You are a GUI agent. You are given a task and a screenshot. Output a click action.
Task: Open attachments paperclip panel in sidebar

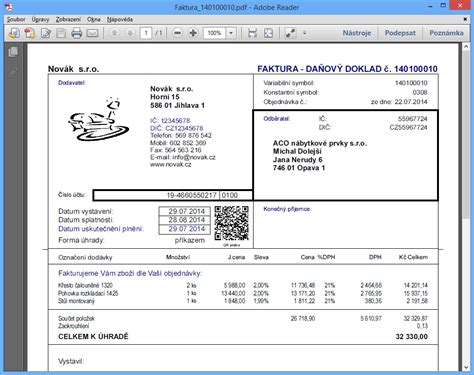coord(13,71)
